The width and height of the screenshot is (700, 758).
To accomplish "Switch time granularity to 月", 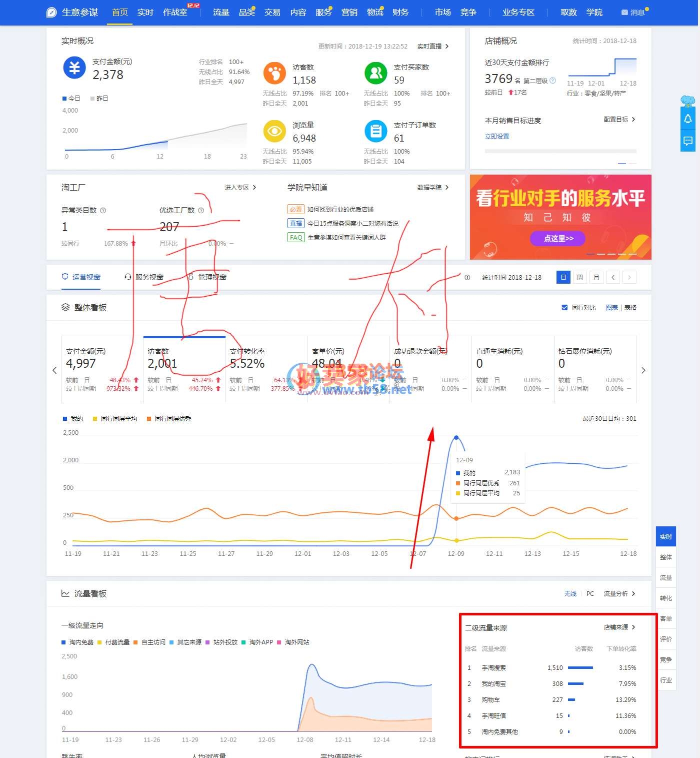I will click(x=596, y=277).
